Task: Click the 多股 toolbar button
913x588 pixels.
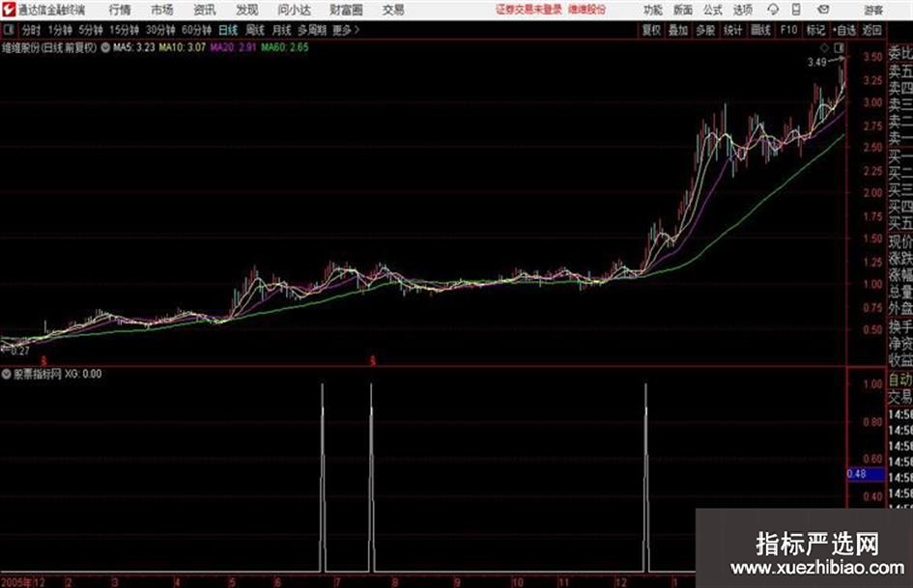Action: [705, 30]
